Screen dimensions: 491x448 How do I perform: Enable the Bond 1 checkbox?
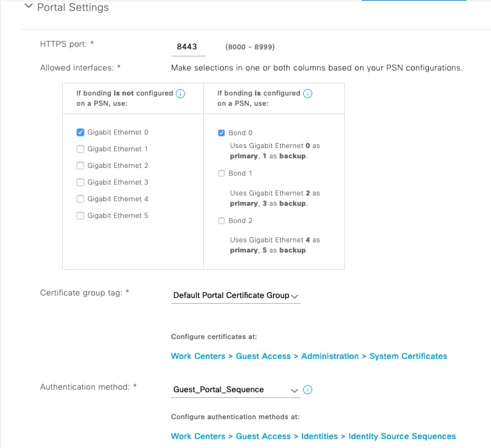(x=221, y=174)
